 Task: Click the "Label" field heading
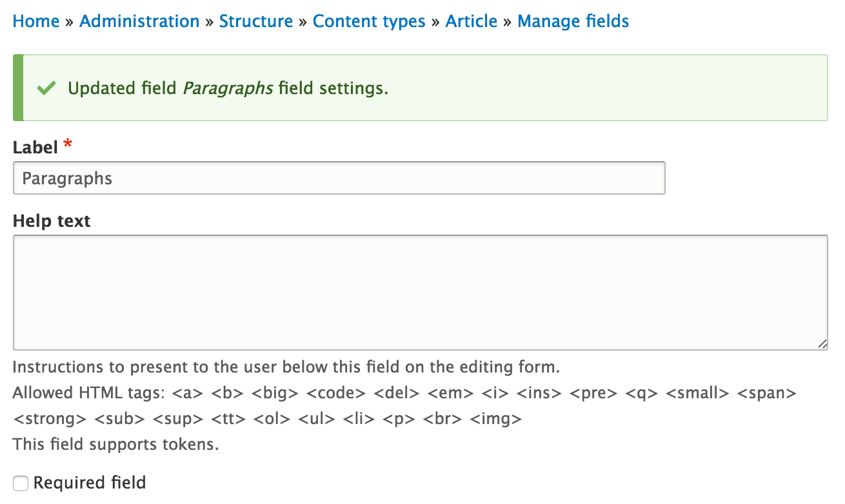point(35,148)
